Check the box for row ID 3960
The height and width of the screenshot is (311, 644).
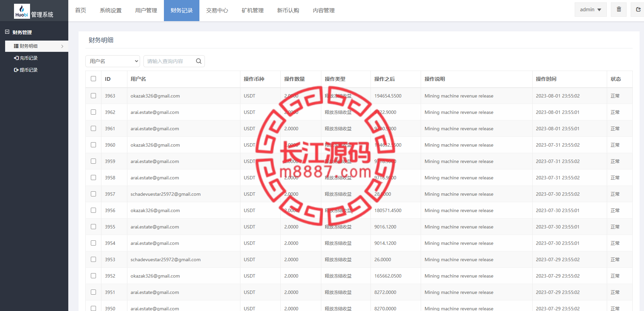[93, 145]
